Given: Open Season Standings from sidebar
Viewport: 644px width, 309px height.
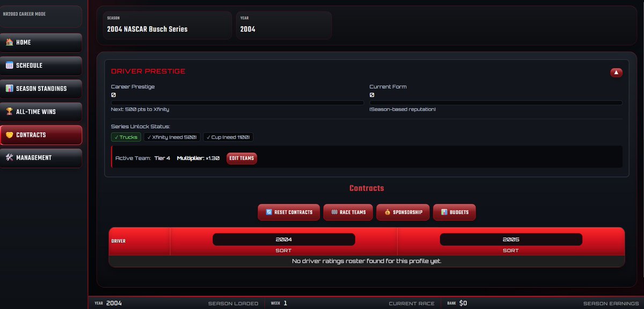Looking at the screenshot, I should (41, 89).
